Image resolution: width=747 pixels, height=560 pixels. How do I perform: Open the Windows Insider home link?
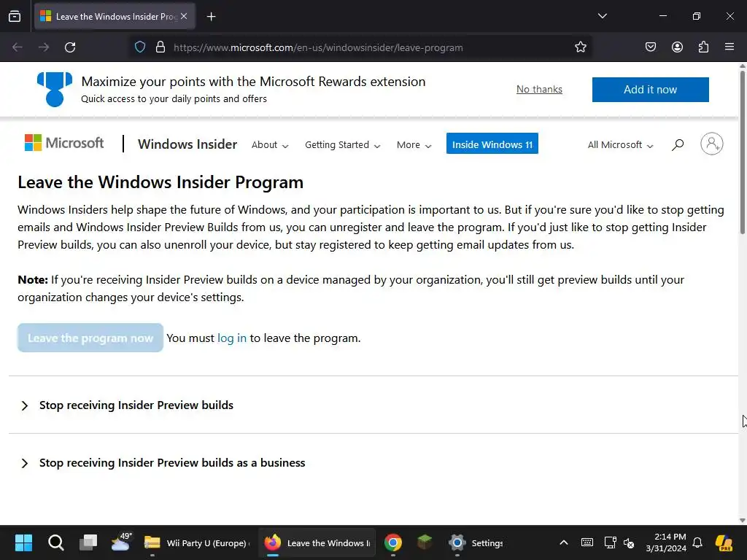click(187, 144)
